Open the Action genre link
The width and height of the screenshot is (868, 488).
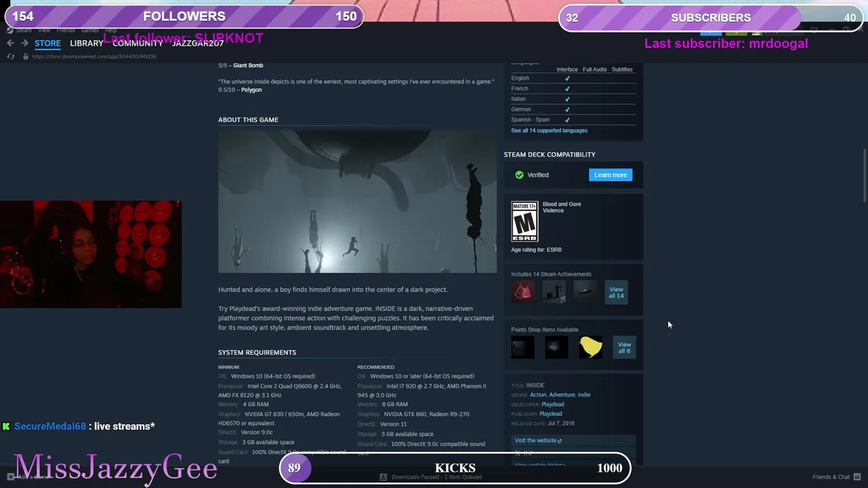tap(538, 395)
